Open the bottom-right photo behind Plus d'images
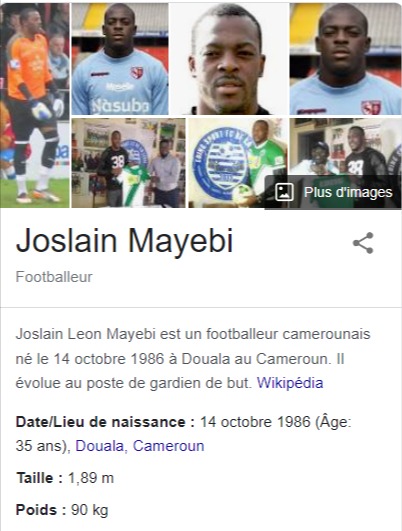This screenshot has height=531, width=402. pyautogui.click(x=345, y=147)
